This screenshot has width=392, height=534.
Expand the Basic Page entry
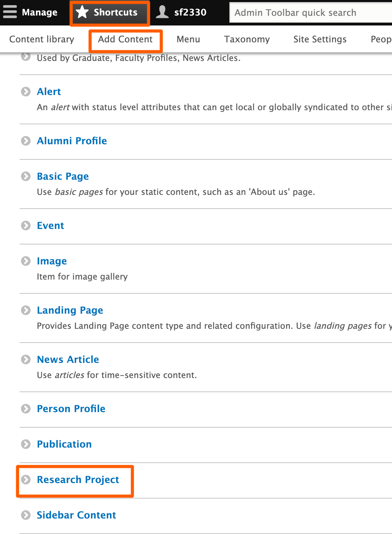pyautogui.click(x=26, y=177)
